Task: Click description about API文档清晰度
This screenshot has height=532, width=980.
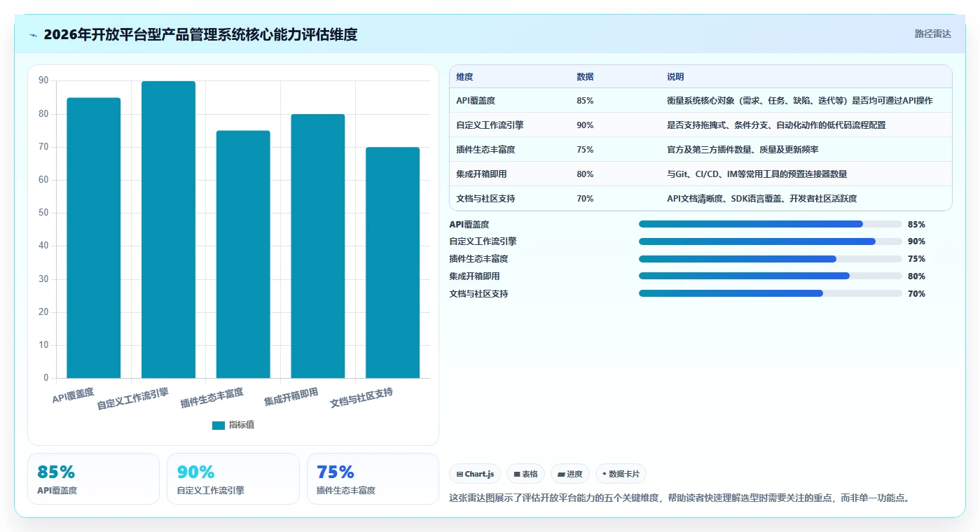Action: pos(761,198)
